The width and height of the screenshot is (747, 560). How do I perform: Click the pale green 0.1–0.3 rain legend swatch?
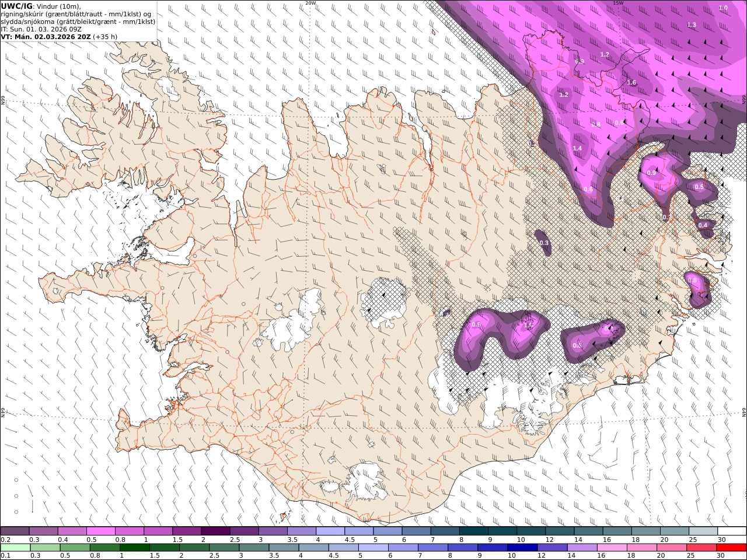point(15,547)
